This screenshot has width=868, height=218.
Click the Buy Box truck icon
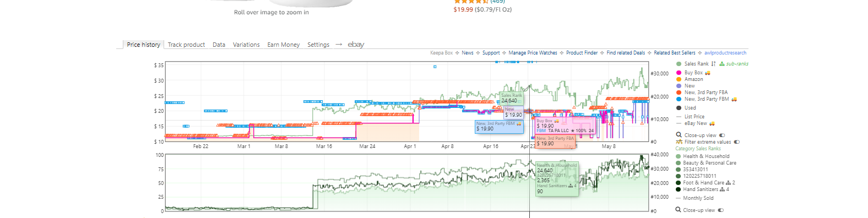708,73
